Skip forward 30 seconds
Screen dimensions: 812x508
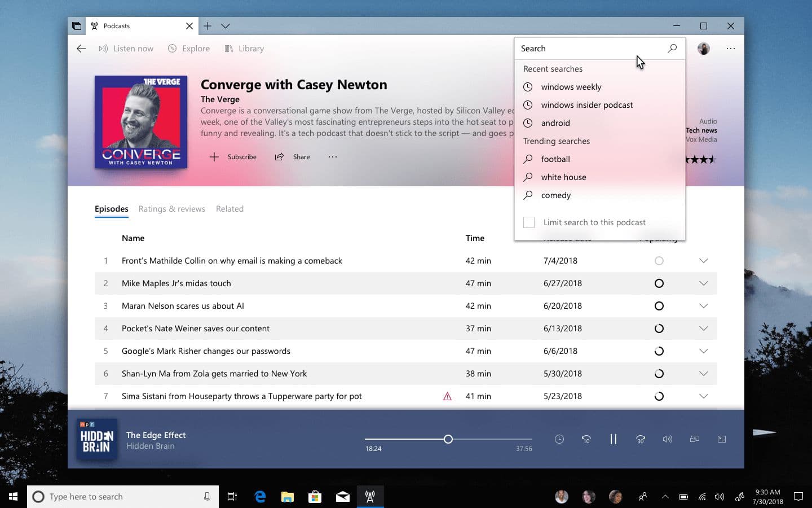(x=641, y=439)
